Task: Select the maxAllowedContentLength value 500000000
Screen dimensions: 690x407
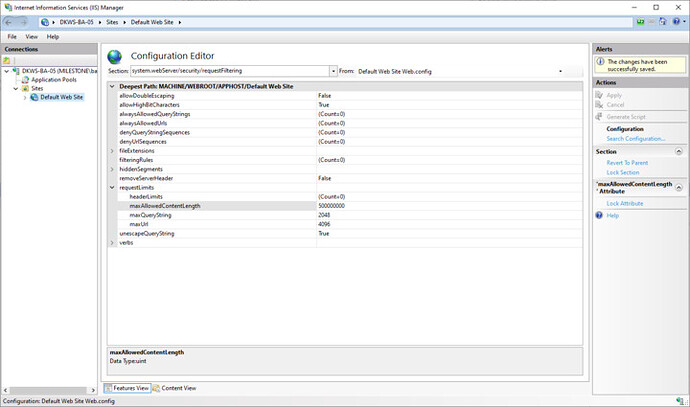Action: tap(331, 206)
